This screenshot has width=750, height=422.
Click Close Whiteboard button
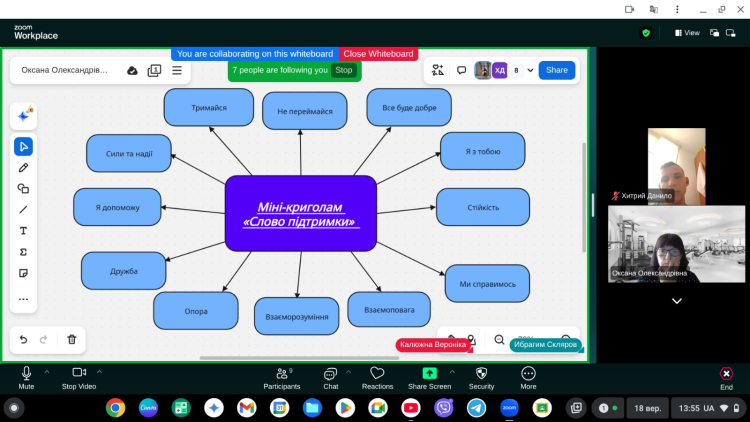[x=378, y=54]
